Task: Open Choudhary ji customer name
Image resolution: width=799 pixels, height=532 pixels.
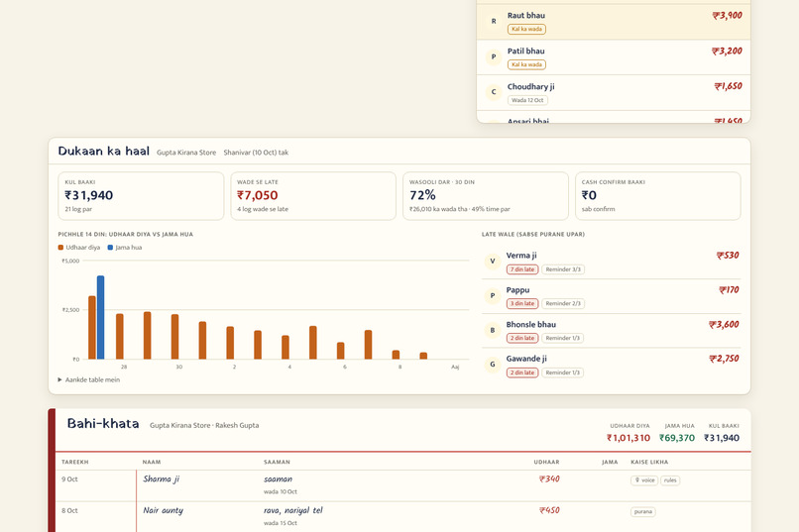Action: [531, 86]
